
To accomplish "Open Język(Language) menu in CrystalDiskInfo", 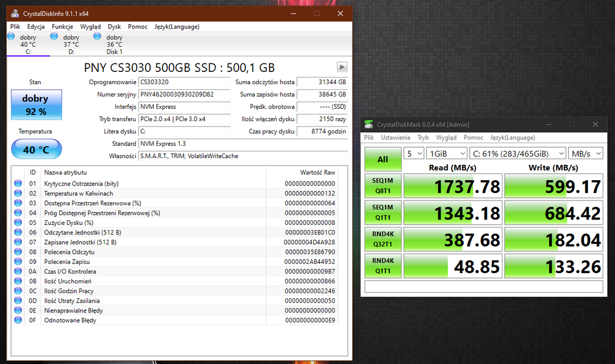I will point(177,26).
